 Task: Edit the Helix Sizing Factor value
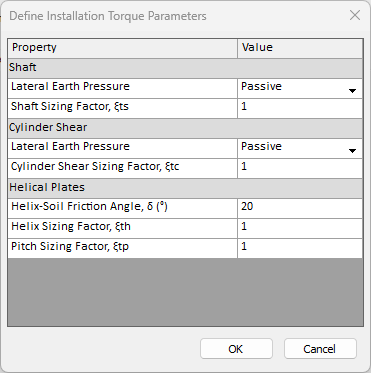300,228
